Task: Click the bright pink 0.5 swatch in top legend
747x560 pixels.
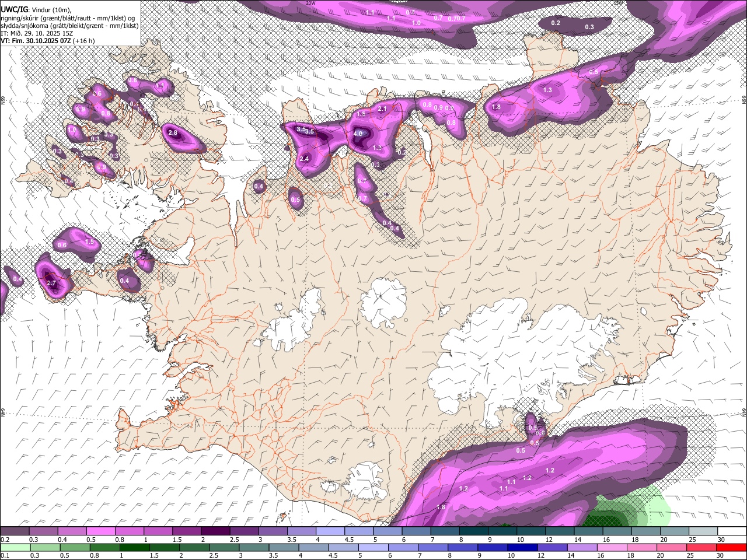Action: coord(100,531)
